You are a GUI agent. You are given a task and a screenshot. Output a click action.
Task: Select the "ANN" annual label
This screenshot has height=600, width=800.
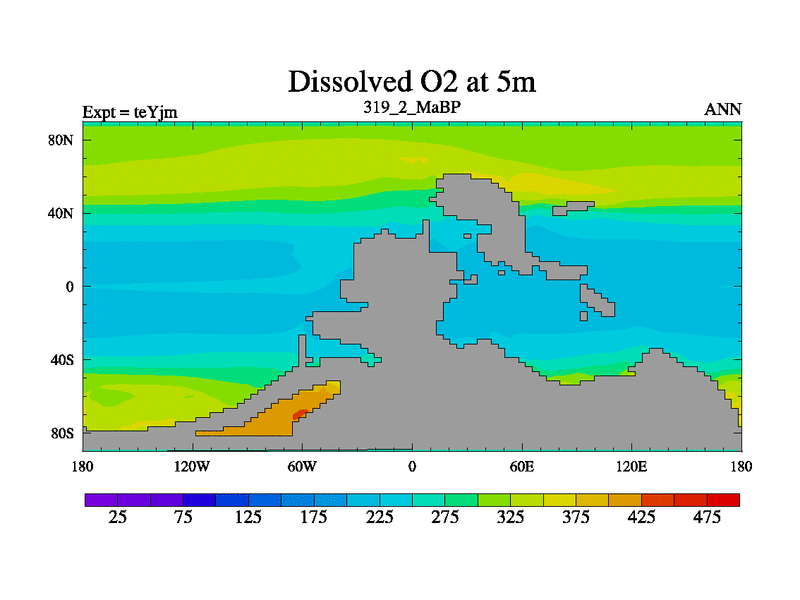point(723,110)
